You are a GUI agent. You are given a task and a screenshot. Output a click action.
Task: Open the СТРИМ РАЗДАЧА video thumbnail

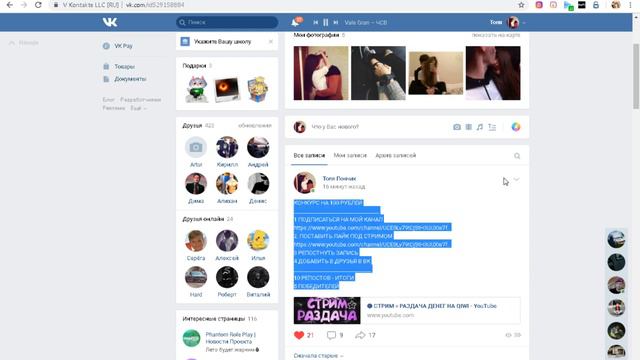327,310
